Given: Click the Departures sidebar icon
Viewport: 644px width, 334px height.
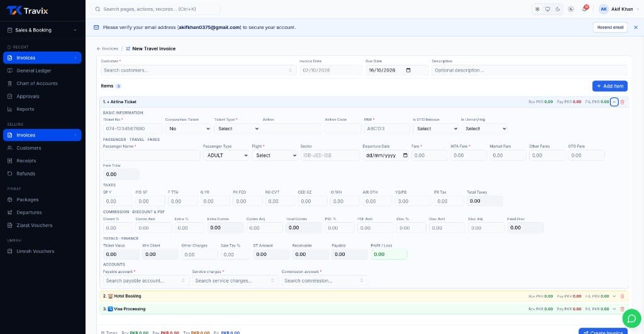Looking at the screenshot, I should click(x=10, y=213).
